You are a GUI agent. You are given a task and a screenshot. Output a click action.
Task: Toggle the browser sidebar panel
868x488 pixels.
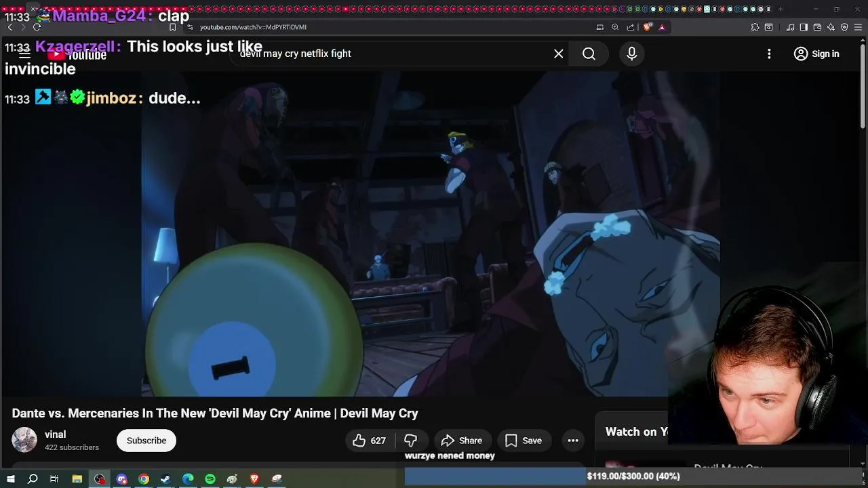pos(804,27)
